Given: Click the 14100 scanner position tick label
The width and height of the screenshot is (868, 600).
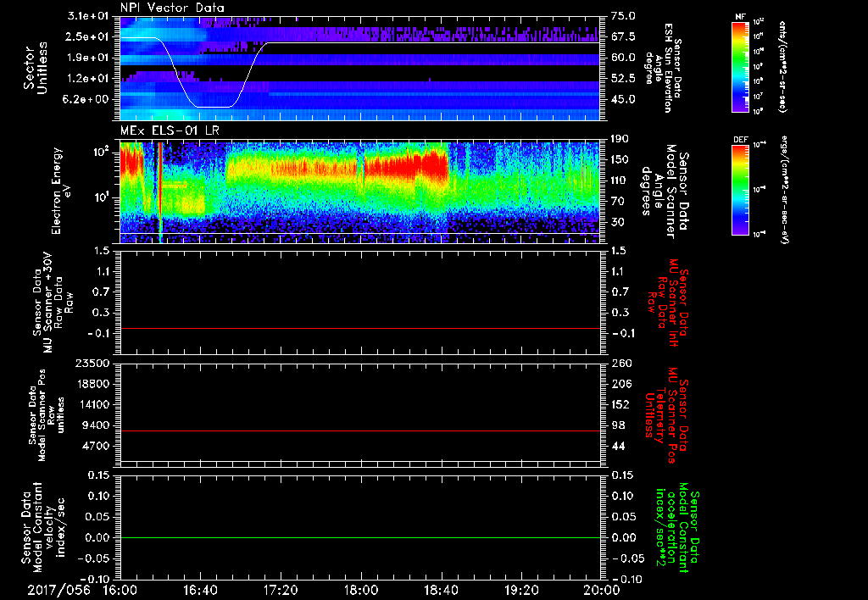Looking at the screenshot, I should point(92,404).
